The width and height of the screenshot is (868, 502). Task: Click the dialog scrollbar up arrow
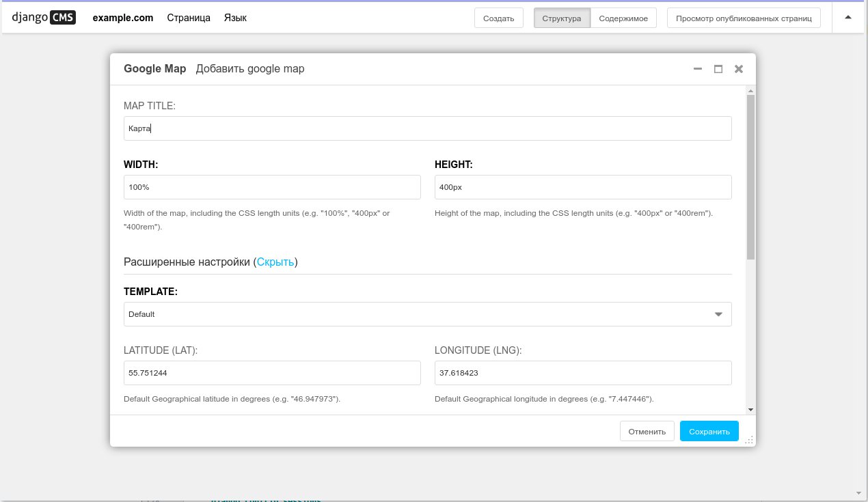click(x=750, y=90)
